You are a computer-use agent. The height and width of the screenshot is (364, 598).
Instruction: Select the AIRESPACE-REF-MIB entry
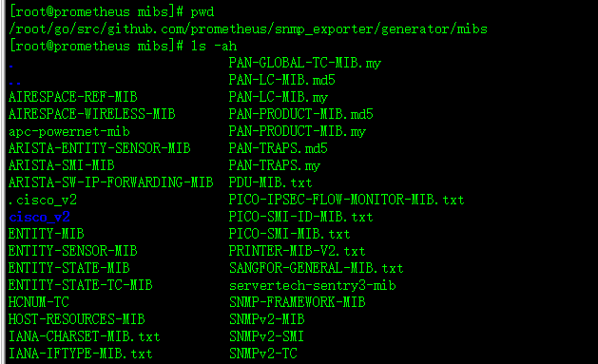(x=73, y=97)
